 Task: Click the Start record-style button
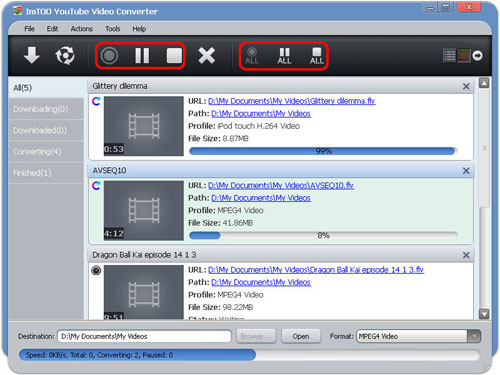109,56
